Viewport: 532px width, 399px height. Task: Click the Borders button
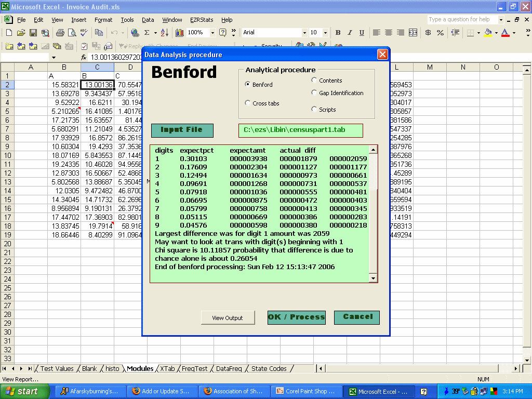click(470, 33)
